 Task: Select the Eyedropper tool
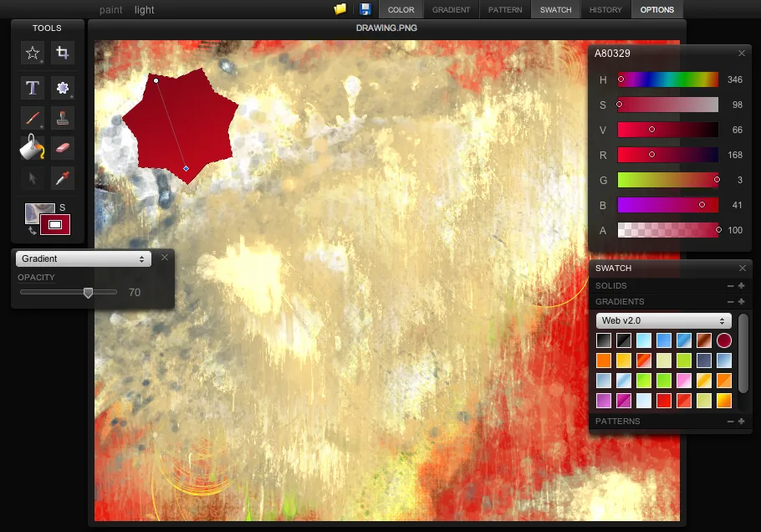[63, 177]
